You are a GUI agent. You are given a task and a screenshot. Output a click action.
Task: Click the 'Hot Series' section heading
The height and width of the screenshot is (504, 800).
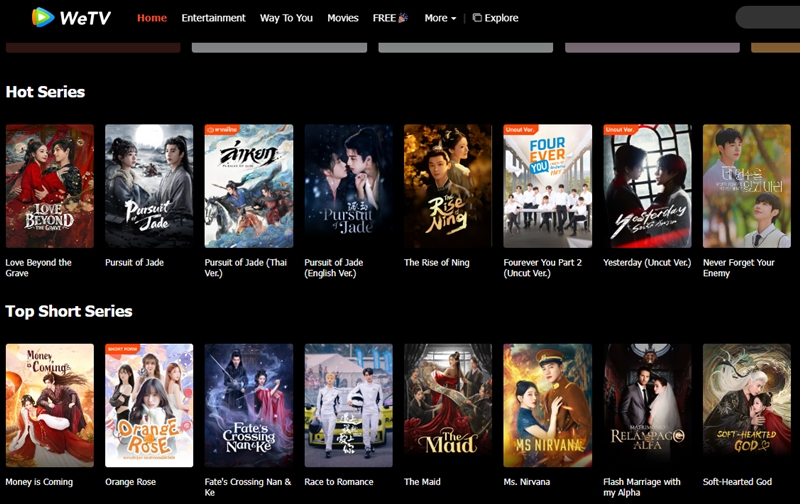point(45,92)
